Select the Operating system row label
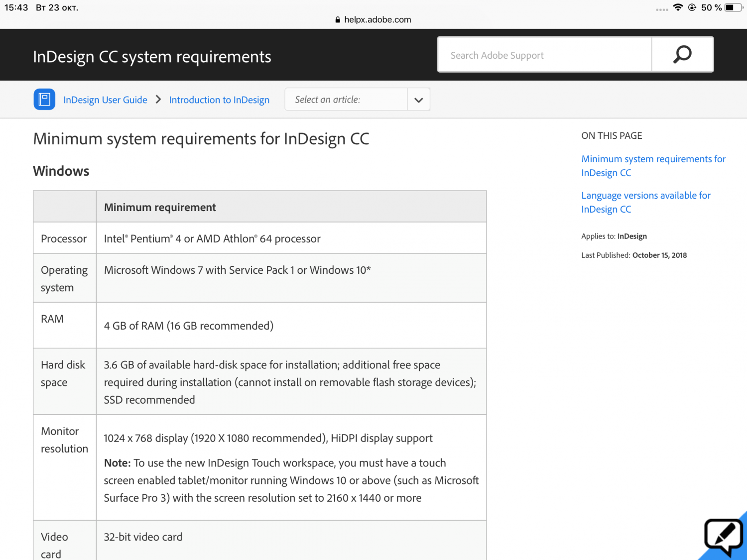 tap(64, 279)
